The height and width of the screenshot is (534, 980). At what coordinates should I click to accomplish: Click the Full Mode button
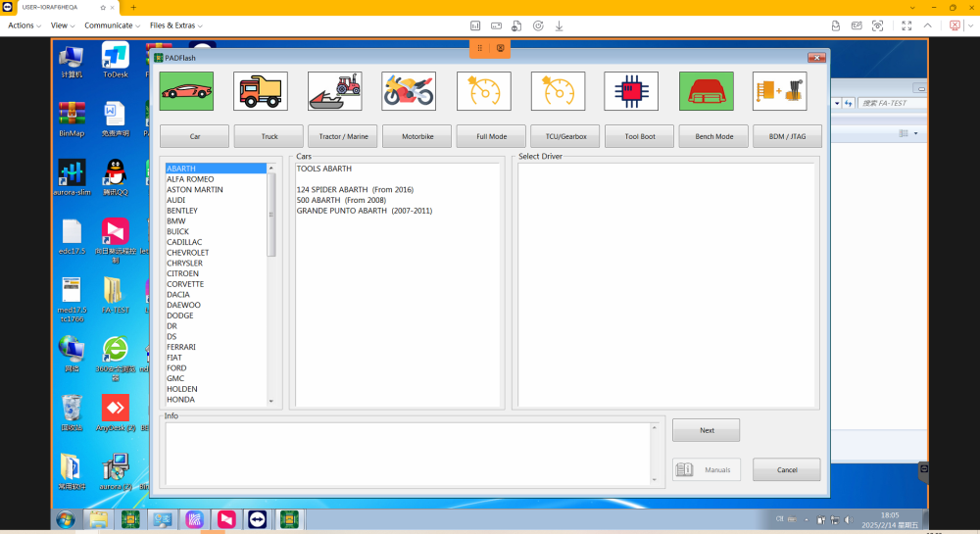(x=491, y=136)
